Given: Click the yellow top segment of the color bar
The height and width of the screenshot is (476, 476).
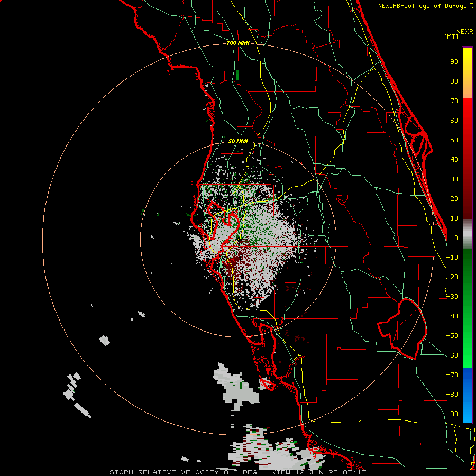Looking at the screenshot, I should pos(467,72).
